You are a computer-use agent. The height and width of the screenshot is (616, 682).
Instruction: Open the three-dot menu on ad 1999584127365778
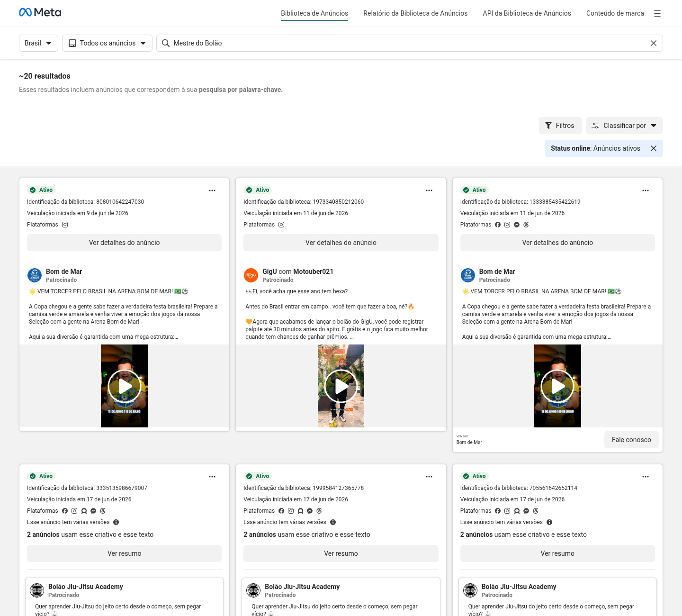(x=429, y=477)
